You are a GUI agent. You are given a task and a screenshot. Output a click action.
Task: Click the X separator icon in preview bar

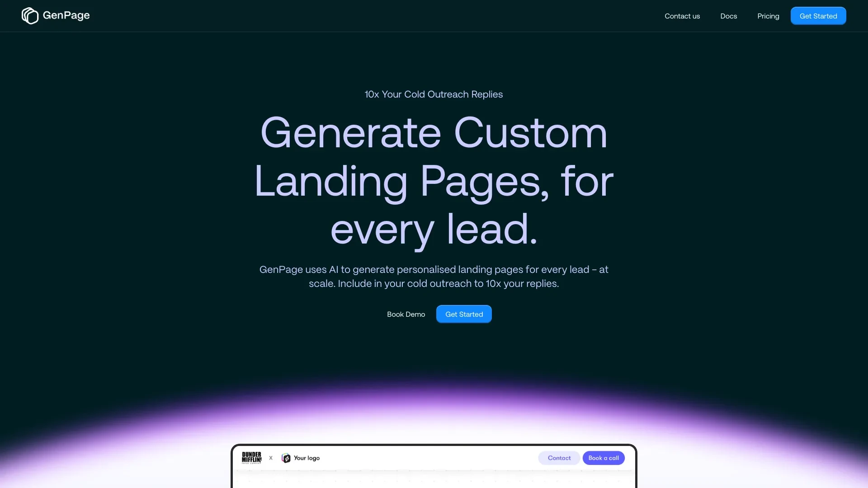coord(271,458)
